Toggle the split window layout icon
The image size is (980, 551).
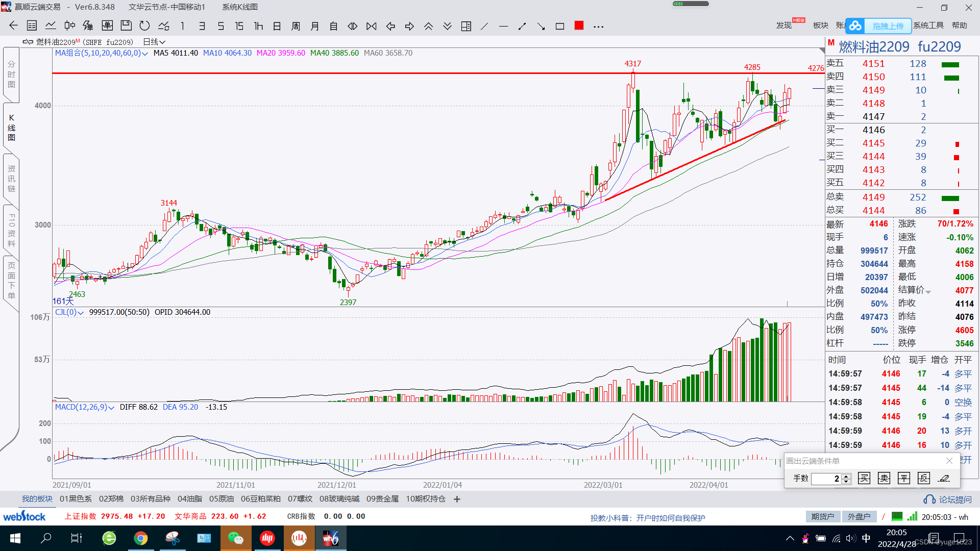click(x=466, y=26)
